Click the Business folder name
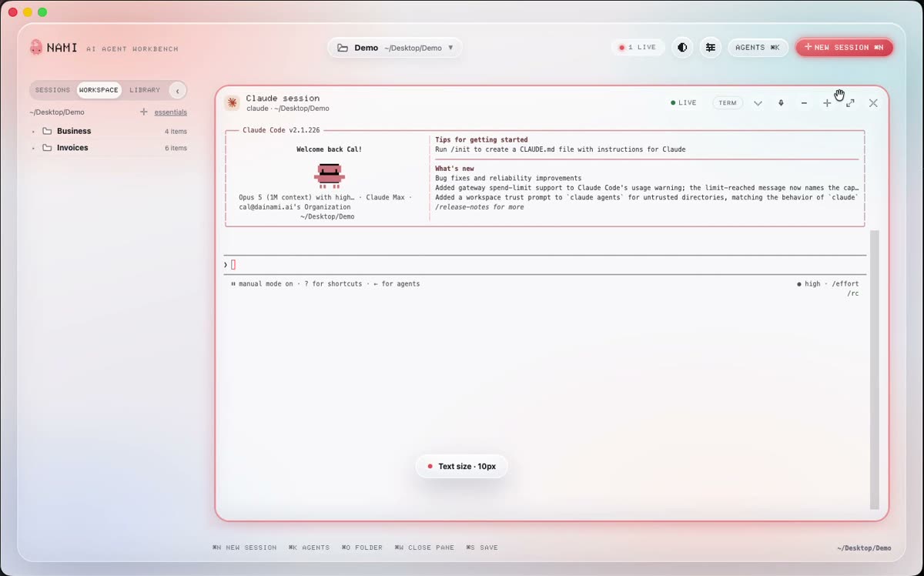Image resolution: width=924 pixels, height=576 pixels. (x=74, y=131)
